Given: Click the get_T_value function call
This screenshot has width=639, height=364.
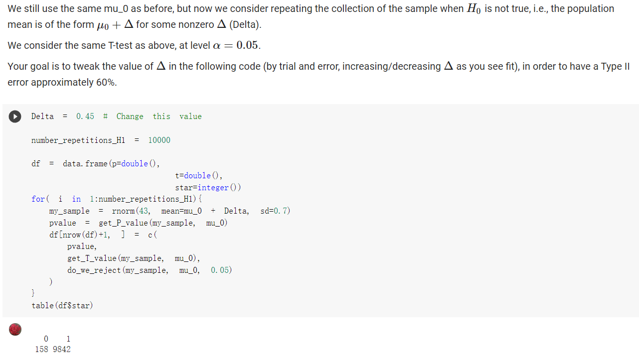Looking at the screenshot, I should pyautogui.click(x=134, y=258).
